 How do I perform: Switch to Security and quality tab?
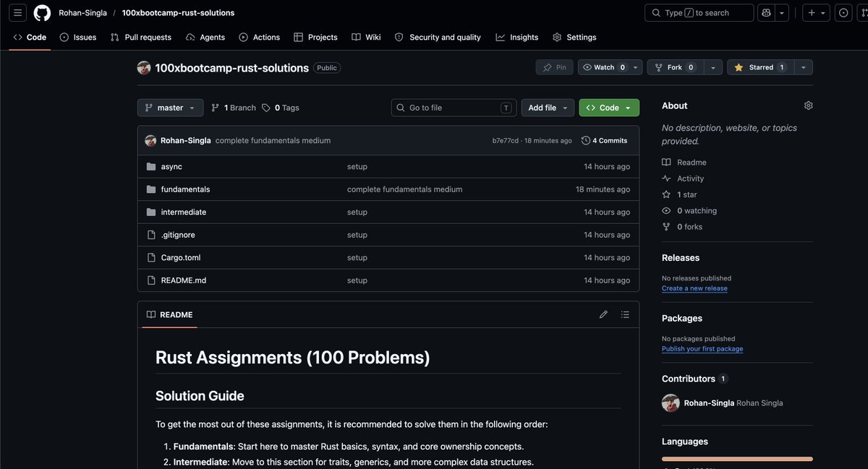point(438,37)
